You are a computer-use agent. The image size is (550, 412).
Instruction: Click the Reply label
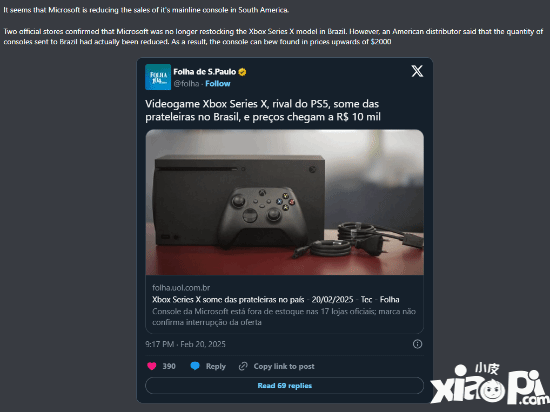(216, 366)
